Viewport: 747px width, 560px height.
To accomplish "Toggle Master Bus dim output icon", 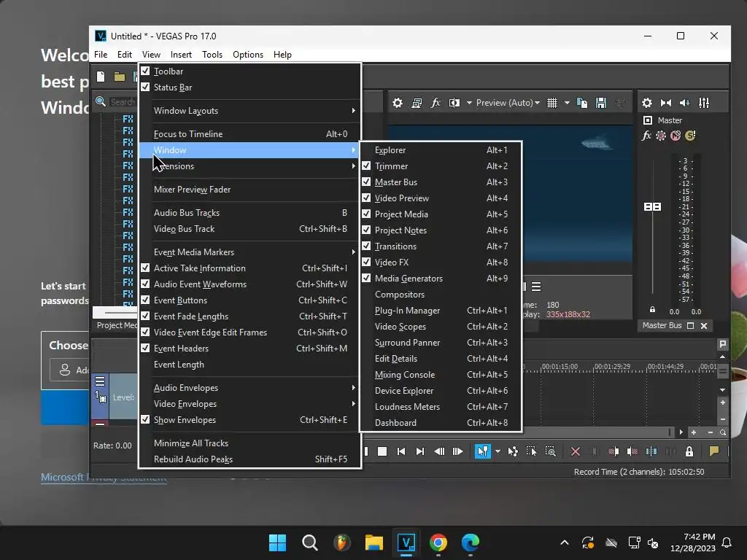I will (684, 103).
